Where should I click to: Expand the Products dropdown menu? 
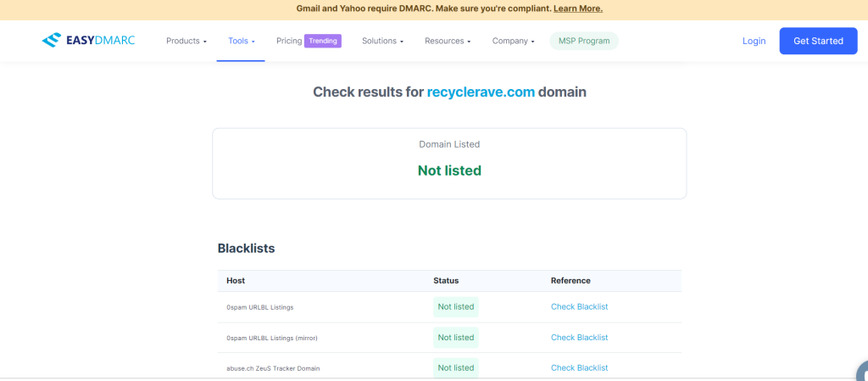(x=186, y=41)
